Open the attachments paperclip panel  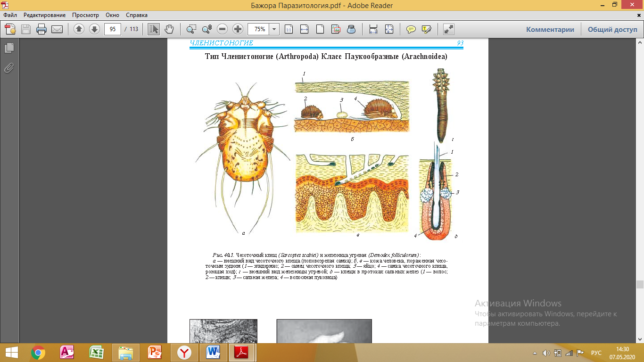pos(9,68)
